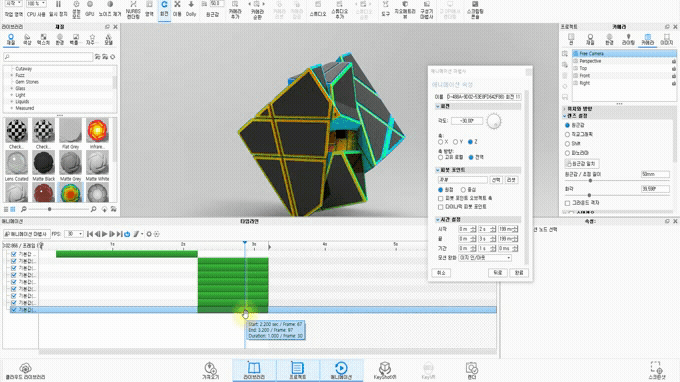Collapse the Rotation section in wizard

coord(438,106)
